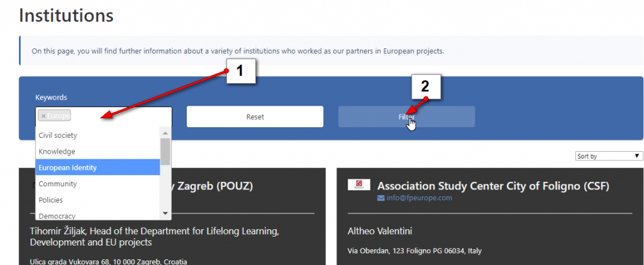Click the dropdown list scroll-up arrow
644x265 pixels.
[x=165, y=133]
